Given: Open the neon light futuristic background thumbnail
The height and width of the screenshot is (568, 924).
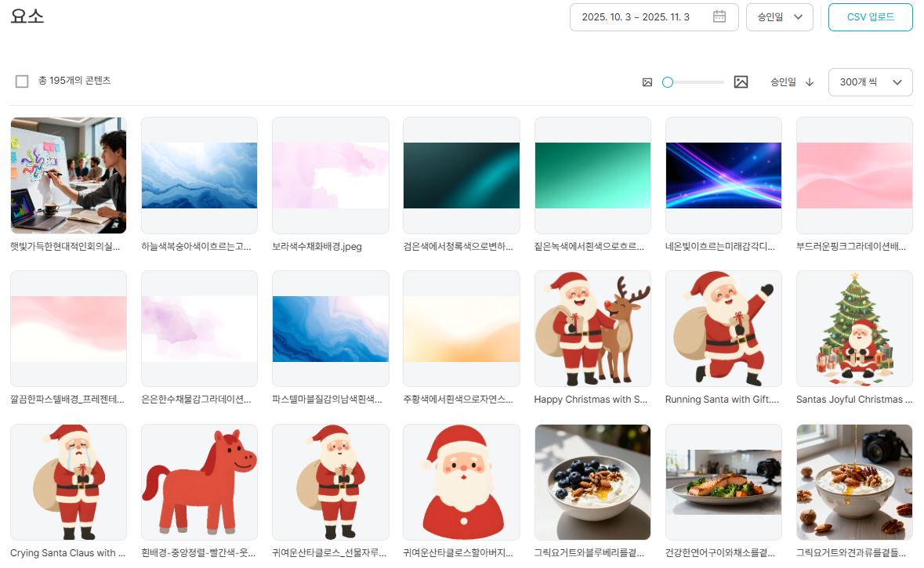Looking at the screenshot, I should tap(723, 175).
